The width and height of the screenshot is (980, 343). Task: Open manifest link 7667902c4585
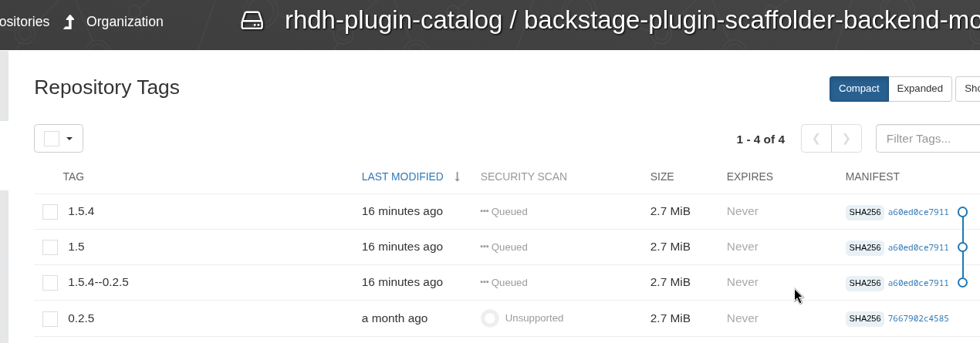[918, 318]
